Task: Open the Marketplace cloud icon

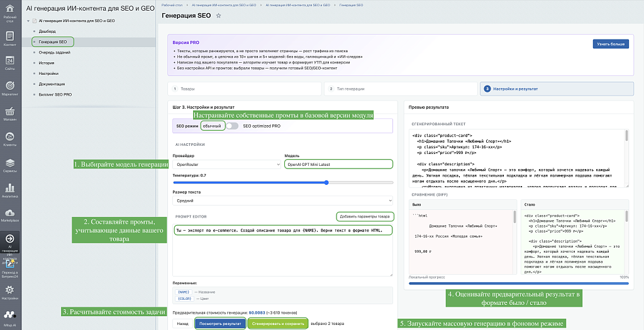Action: [10, 212]
